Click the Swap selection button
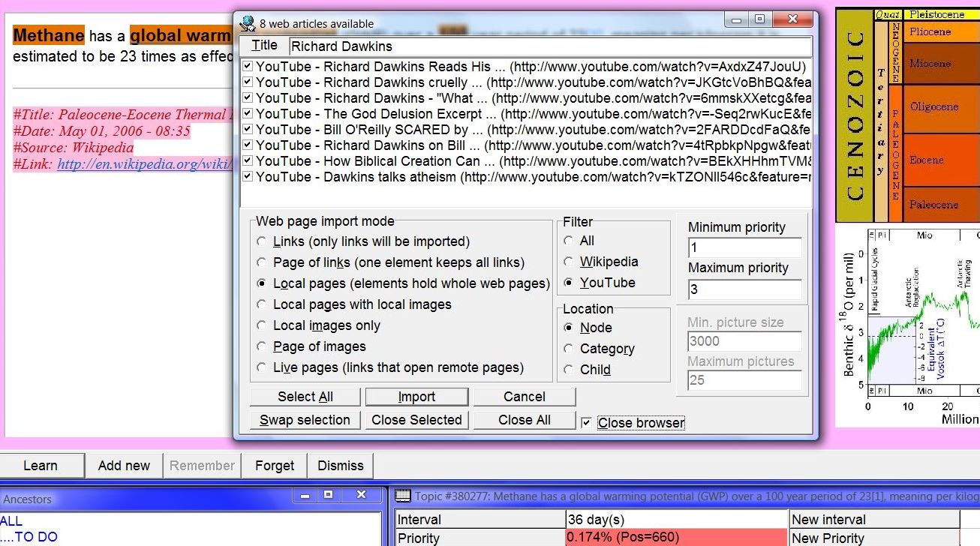 [305, 420]
